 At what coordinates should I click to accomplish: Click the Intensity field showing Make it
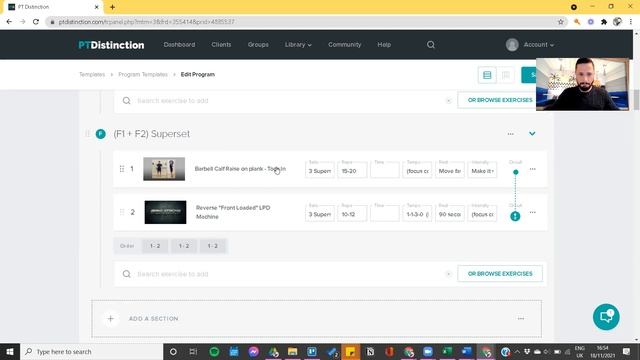[x=482, y=170]
